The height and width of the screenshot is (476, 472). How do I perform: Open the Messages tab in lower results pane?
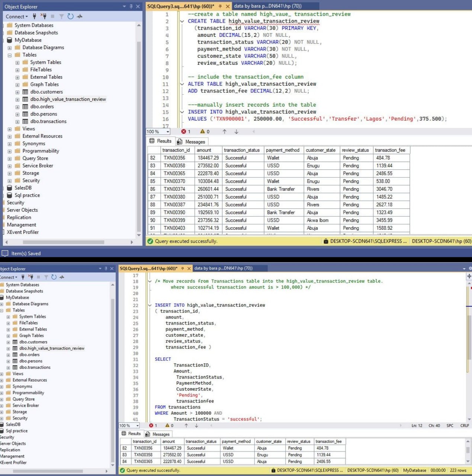[x=157, y=434]
